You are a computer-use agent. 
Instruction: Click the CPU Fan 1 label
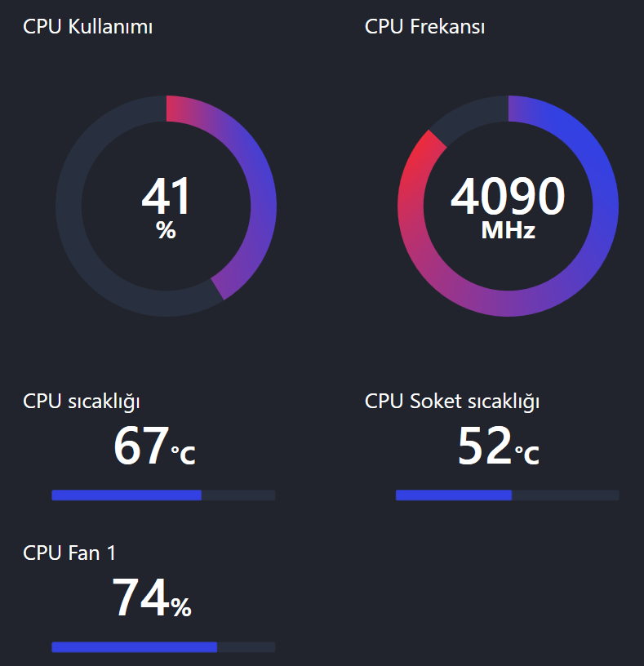69,553
